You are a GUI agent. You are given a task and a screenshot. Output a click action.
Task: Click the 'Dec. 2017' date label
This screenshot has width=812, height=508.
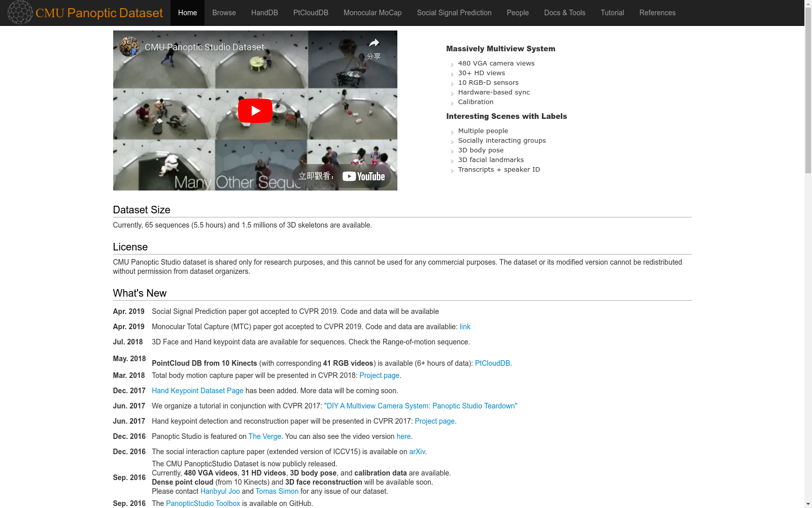click(x=129, y=391)
